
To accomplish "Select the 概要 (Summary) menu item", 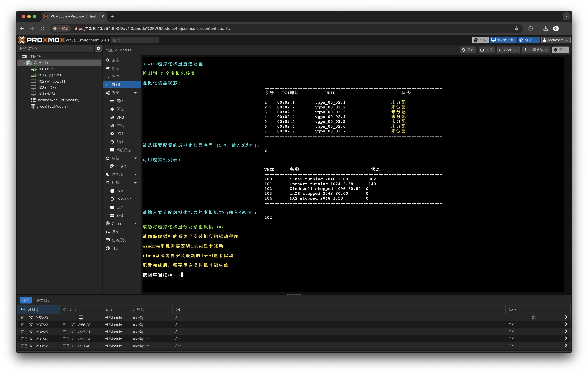I will tap(115, 68).
